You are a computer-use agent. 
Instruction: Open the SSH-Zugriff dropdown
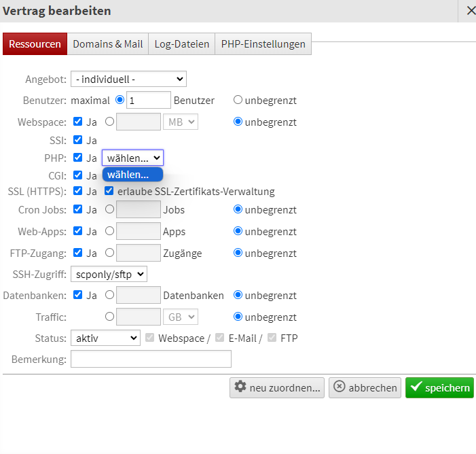click(x=109, y=274)
